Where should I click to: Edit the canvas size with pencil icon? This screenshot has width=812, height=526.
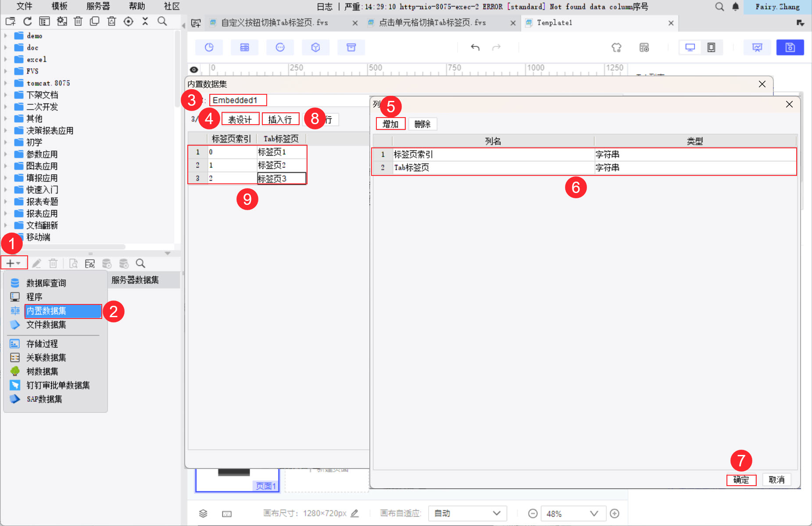click(x=354, y=513)
